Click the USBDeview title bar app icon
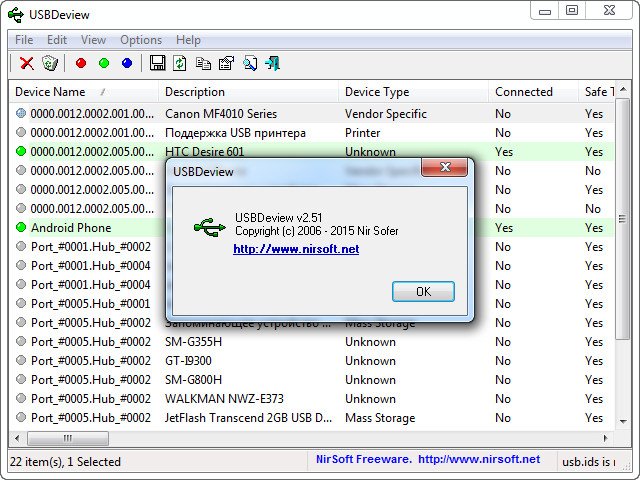Viewport: 640px width, 480px height. click(16, 15)
